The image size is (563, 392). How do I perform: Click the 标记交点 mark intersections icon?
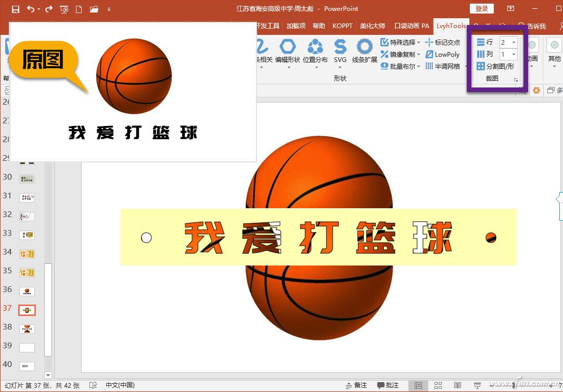tap(443, 42)
